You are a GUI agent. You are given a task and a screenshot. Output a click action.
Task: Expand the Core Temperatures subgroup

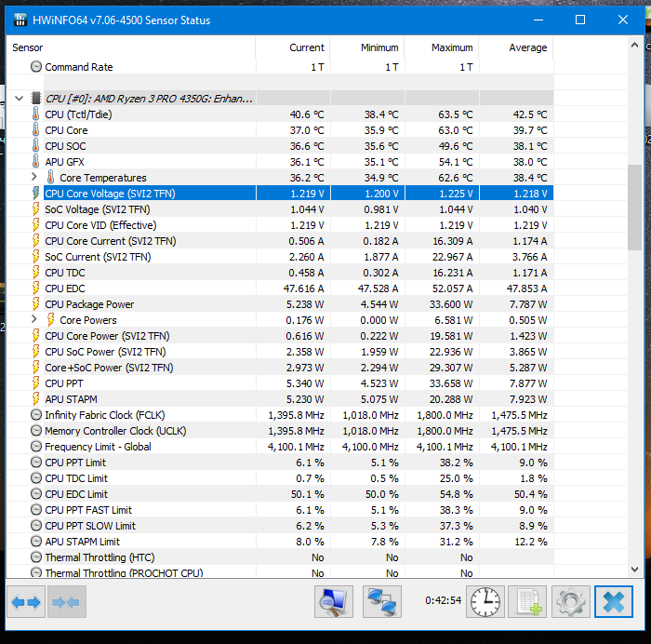pos(34,177)
